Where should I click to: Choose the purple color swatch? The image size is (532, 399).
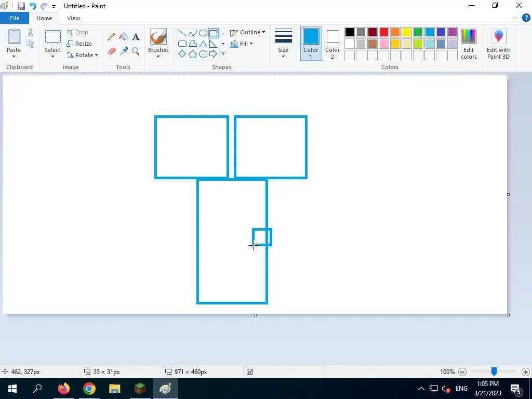[453, 32]
